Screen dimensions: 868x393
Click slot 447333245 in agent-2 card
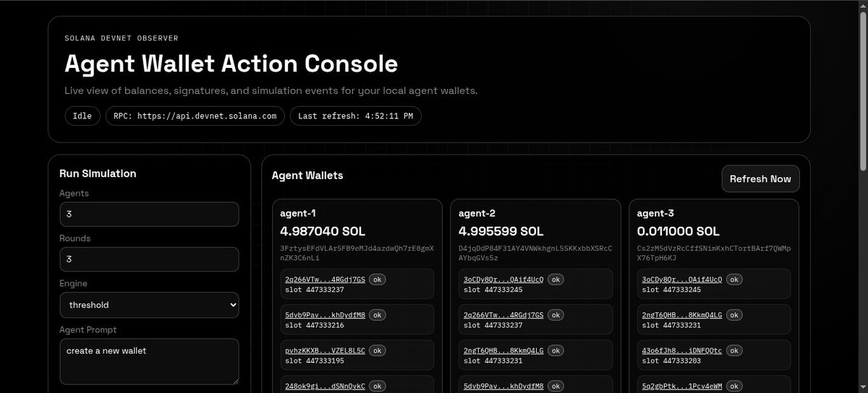pos(493,290)
